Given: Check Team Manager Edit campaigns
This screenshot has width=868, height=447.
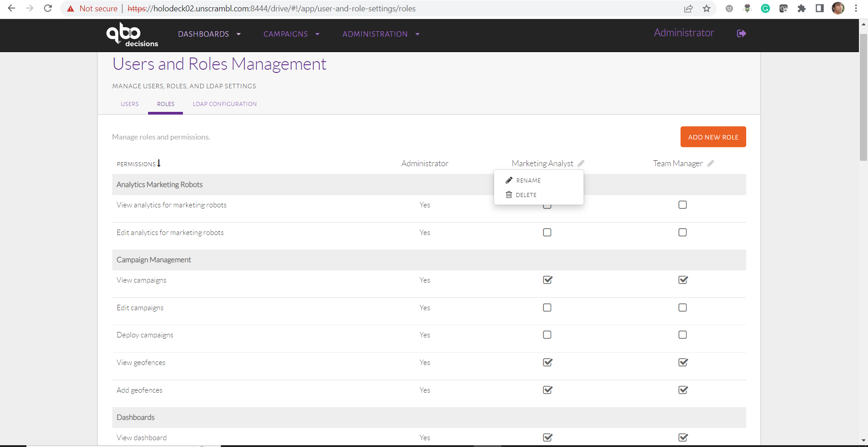Looking at the screenshot, I should [x=682, y=308].
